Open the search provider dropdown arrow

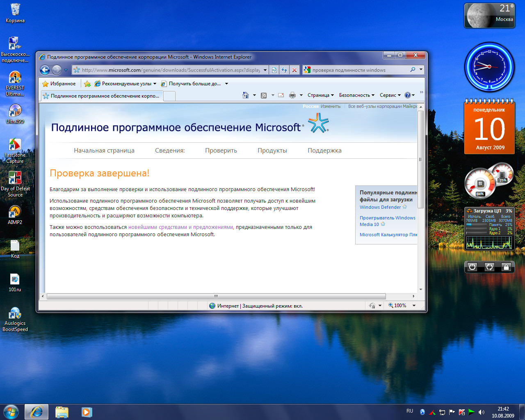[421, 70]
